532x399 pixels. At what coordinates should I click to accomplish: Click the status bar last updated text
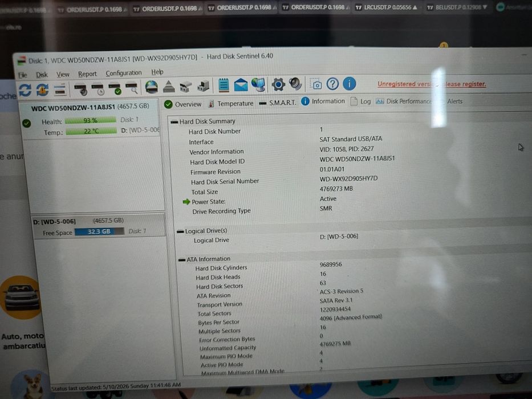pos(116,386)
